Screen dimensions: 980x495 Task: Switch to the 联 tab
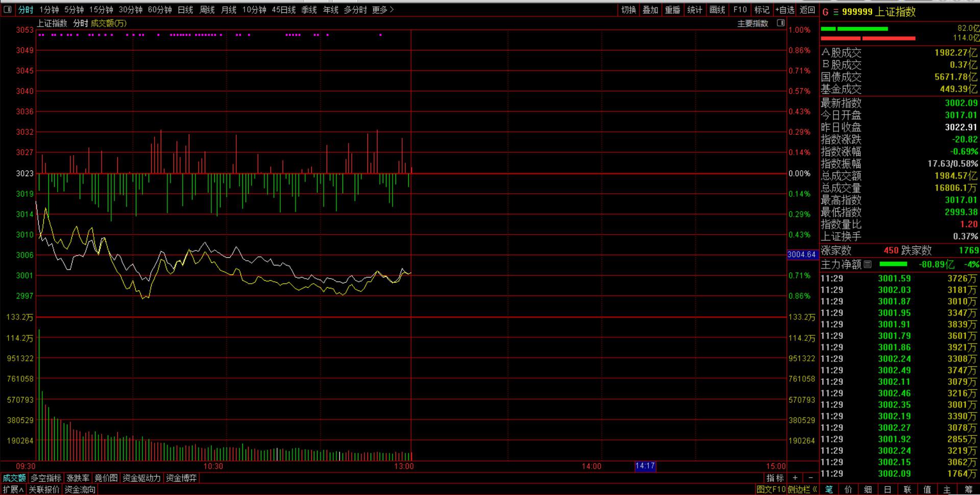(908, 489)
